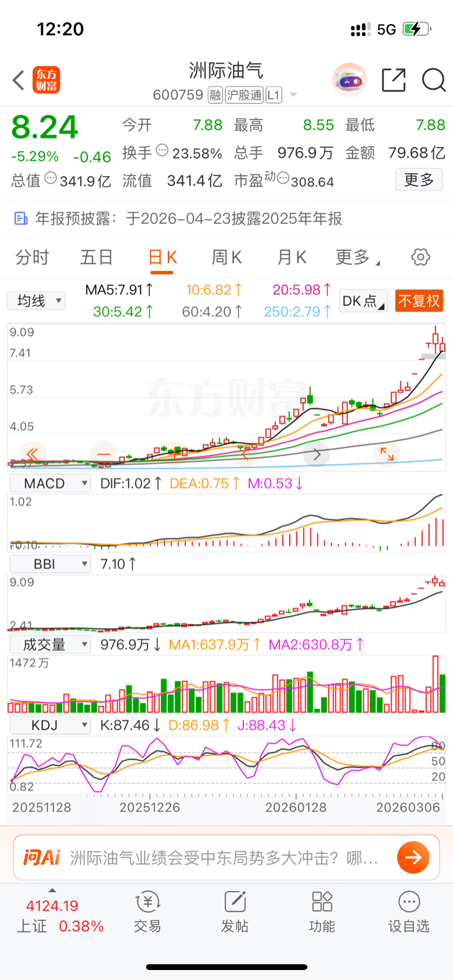Screen dimensions: 453x980
Task: Switch to the 分时 tab
Action: point(32,258)
